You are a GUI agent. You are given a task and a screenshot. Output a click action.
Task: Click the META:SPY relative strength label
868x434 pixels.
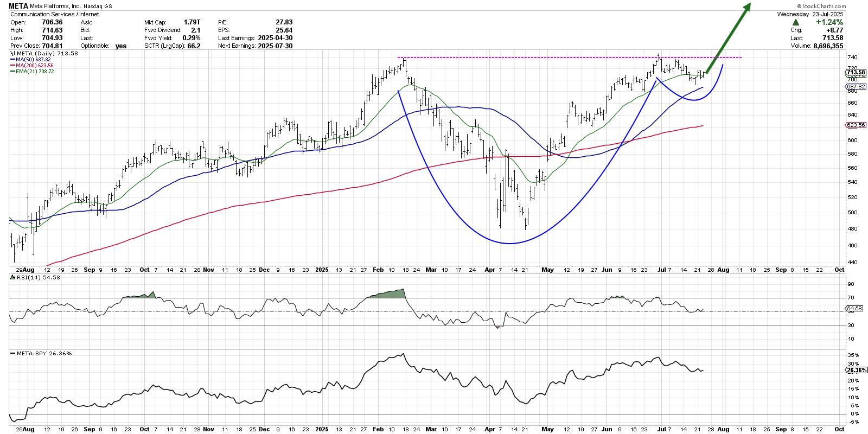click(x=42, y=353)
